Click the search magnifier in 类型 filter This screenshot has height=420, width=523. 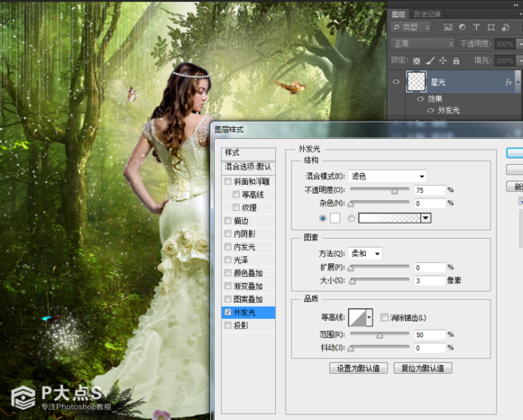coord(396,27)
